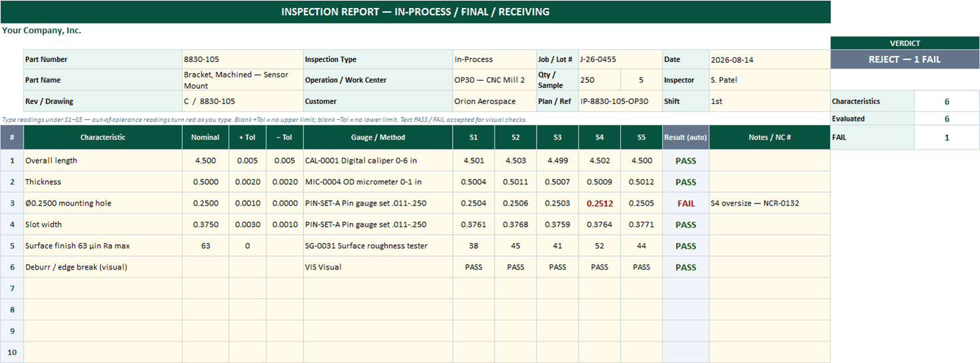Click the Deburr / edge break (visual) cell

103,268
